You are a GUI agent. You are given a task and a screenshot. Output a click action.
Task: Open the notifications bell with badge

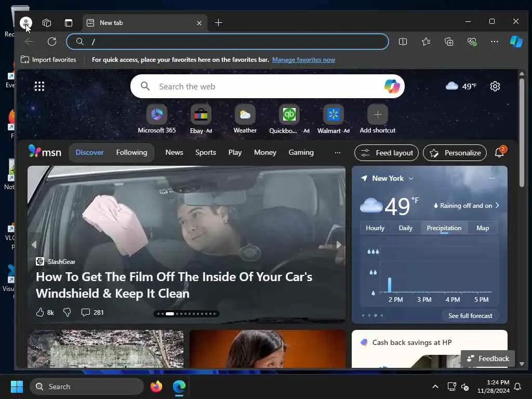[x=500, y=152]
